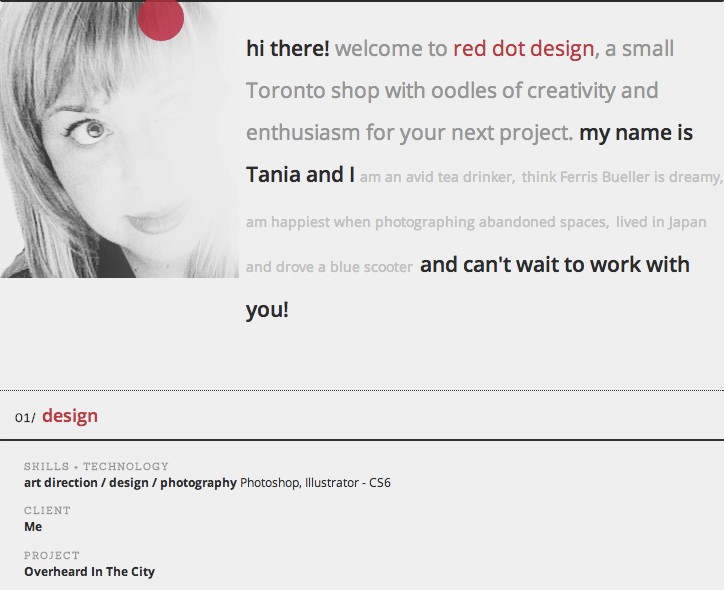Screen dimensions: 724x590
Task: Click 'art direction / design / photography' text
Action: click(x=130, y=483)
